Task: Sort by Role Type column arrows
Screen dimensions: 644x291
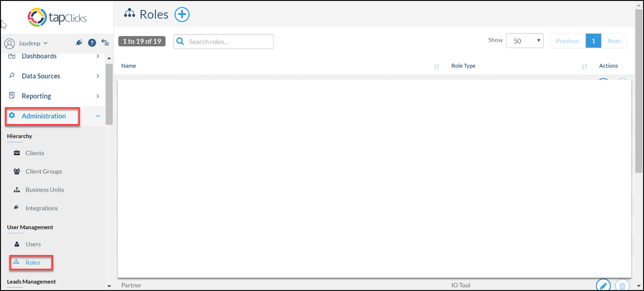Action: [x=584, y=66]
